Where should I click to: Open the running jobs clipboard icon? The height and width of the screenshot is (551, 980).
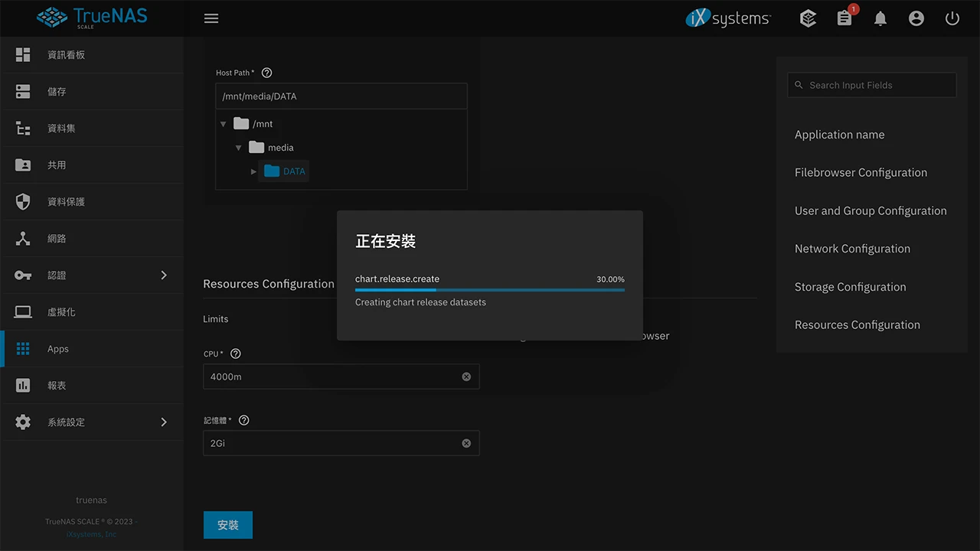(844, 18)
